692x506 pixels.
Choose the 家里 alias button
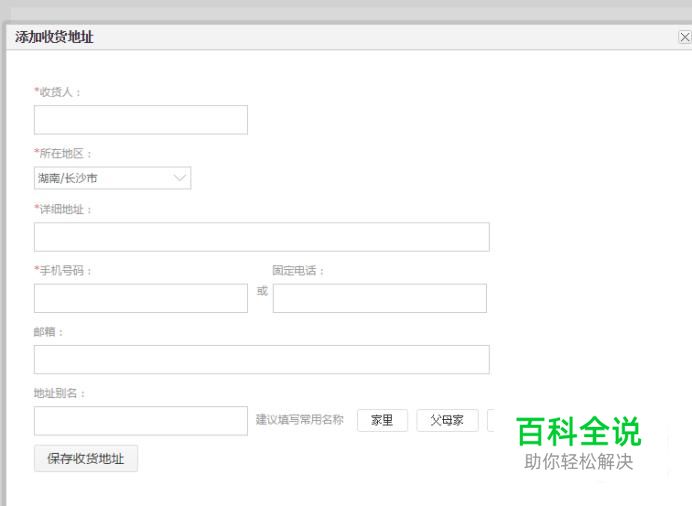(x=382, y=420)
